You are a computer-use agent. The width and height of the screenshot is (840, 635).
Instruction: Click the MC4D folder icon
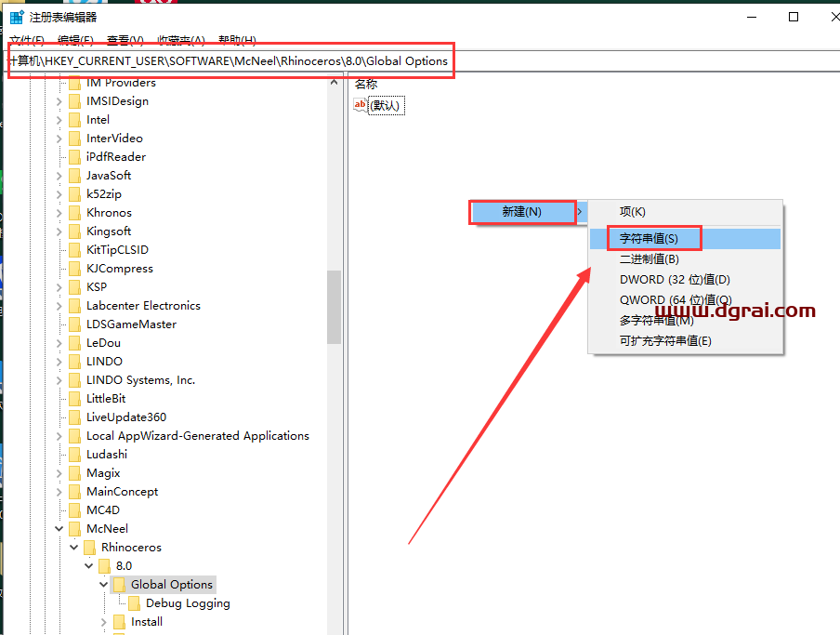pyautogui.click(x=75, y=510)
